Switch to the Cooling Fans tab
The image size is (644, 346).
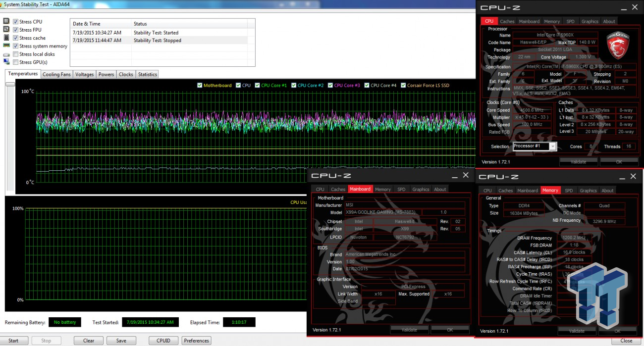56,74
